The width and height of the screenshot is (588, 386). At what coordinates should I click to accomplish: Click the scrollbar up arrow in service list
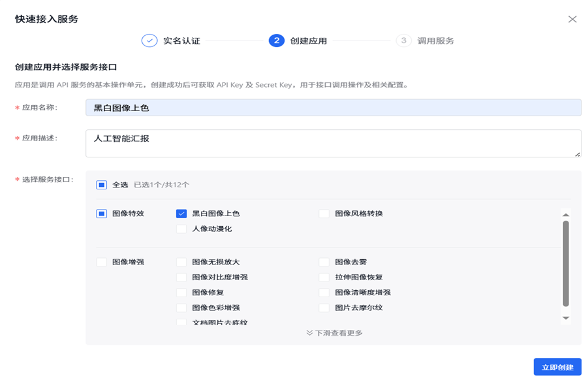[x=566, y=215]
